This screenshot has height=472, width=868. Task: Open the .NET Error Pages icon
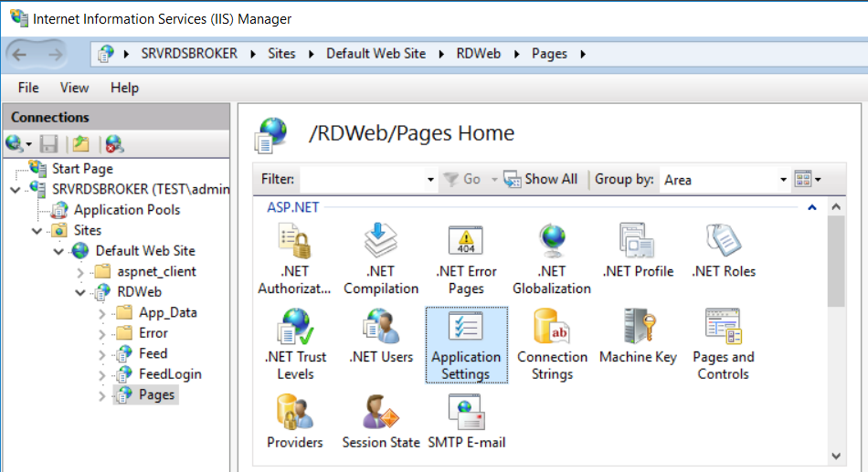tap(466, 259)
